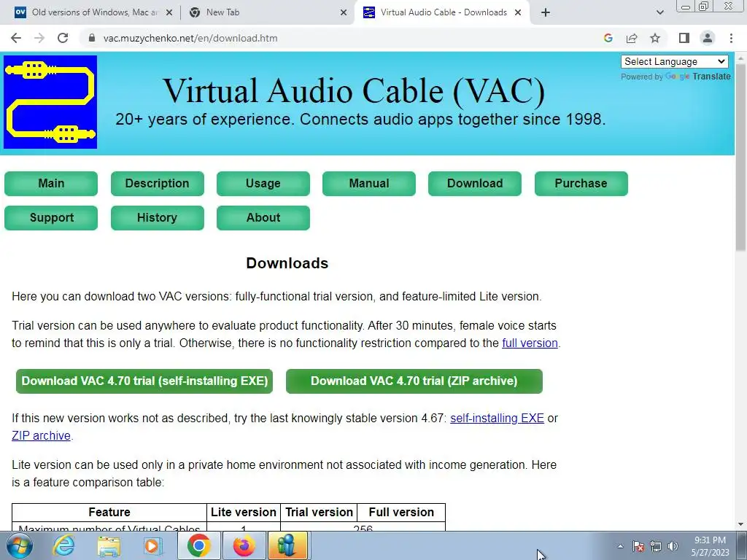Open Windows Media Player taskbar icon

click(153, 545)
